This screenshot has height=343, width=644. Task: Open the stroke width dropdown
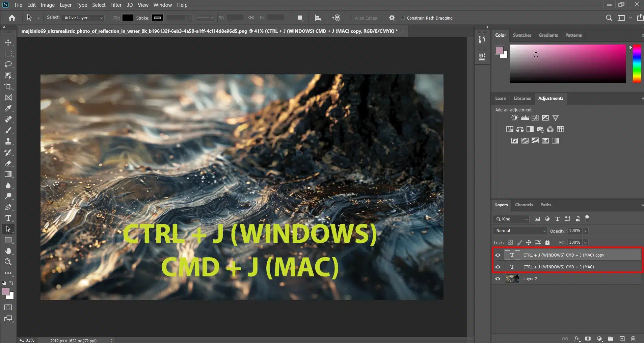(189, 18)
